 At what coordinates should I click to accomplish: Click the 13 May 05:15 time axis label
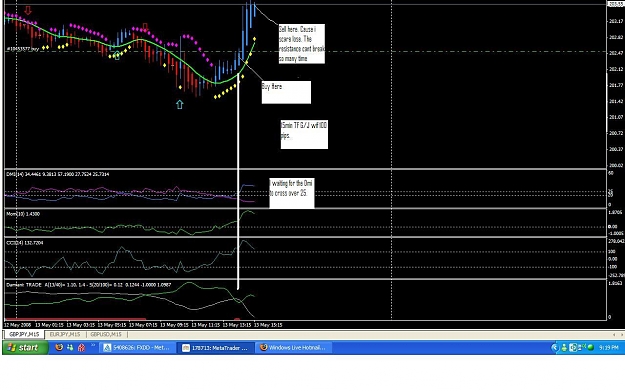[x=112, y=325]
